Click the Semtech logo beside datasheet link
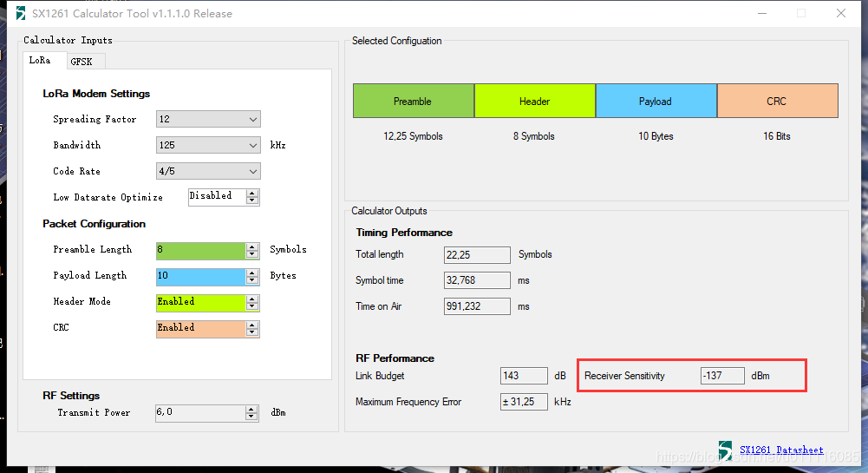The image size is (868, 473). pos(725,450)
